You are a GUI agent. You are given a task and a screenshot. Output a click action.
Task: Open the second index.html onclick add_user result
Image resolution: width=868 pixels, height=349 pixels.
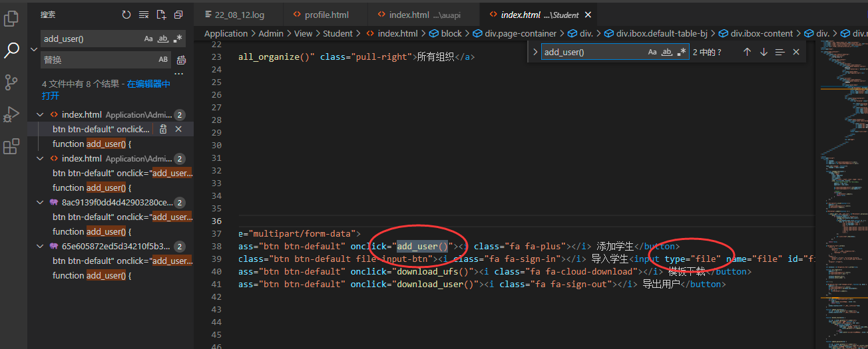coord(122,173)
